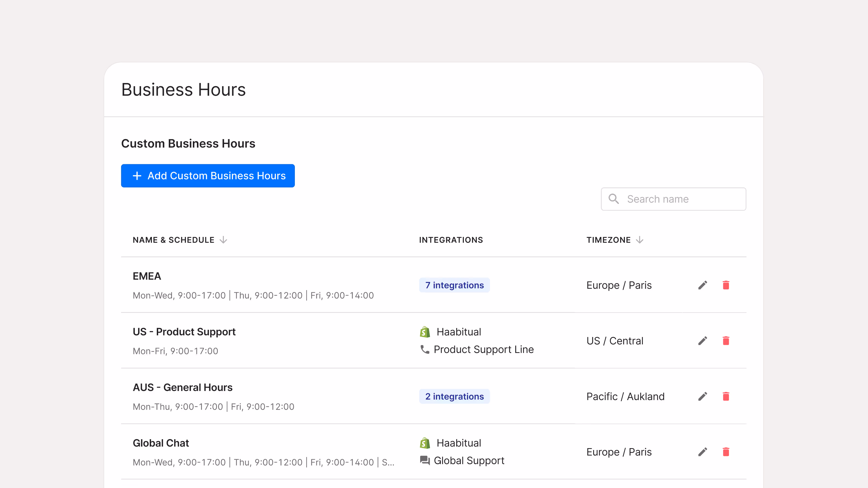Edit US - Product Support hours
The height and width of the screenshot is (488, 868).
tap(703, 341)
